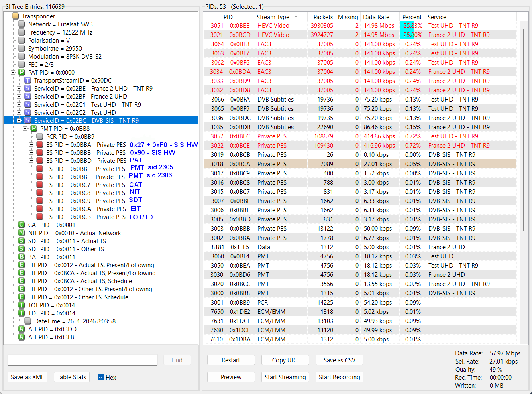
Task: Collapse the selected DVB-SIS service node
Action: click(x=19, y=120)
